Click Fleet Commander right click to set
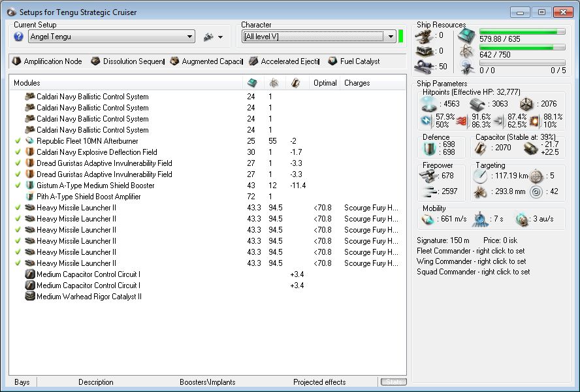This screenshot has height=392, width=580. click(x=470, y=251)
